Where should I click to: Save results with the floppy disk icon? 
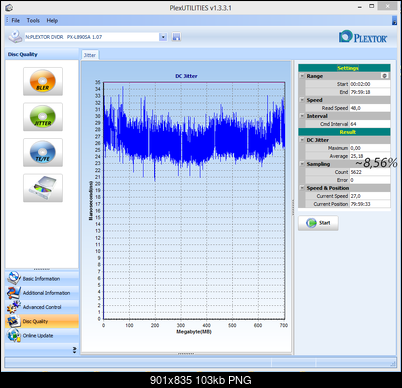click(x=176, y=37)
